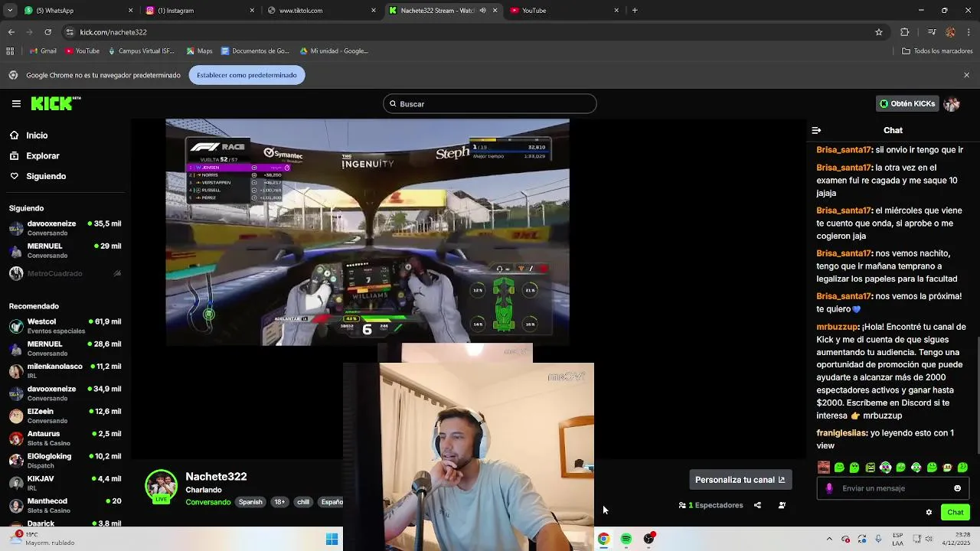
Task: Open the Windows Start menu
Action: (x=332, y=539)
